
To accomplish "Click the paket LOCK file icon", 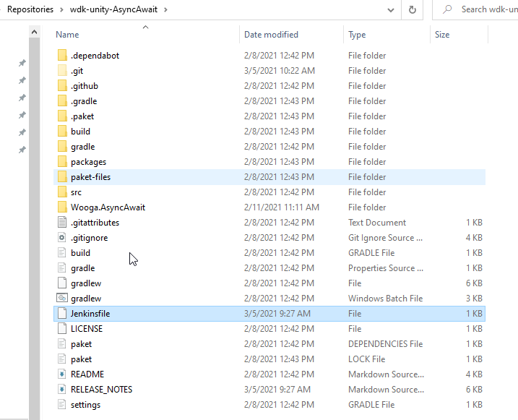I will point(62,359).
